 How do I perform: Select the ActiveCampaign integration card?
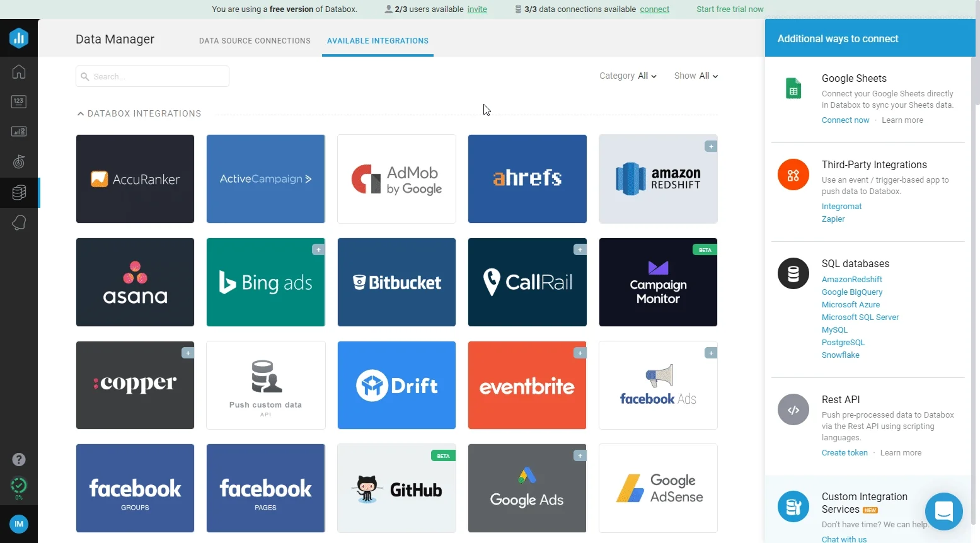(265, 179)
